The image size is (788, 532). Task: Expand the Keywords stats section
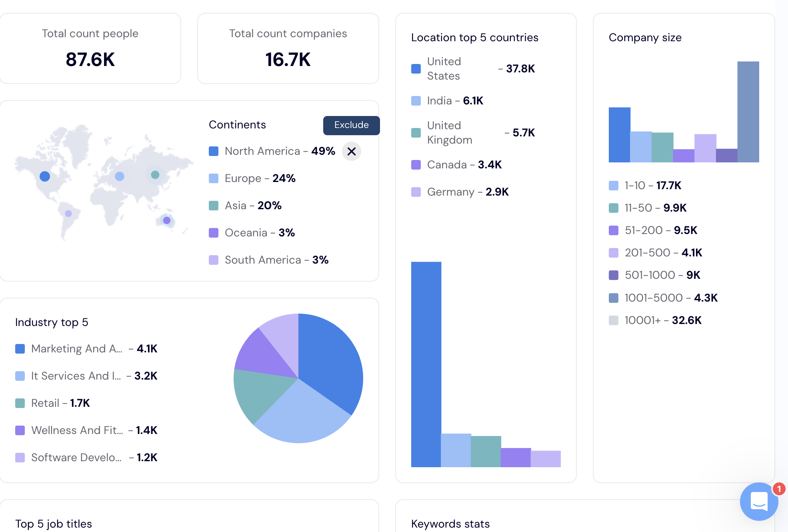tap(450, 524)
